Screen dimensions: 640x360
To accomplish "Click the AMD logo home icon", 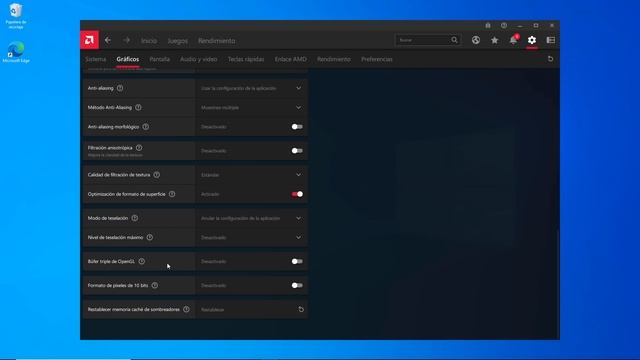I will (x=89, y=40).
